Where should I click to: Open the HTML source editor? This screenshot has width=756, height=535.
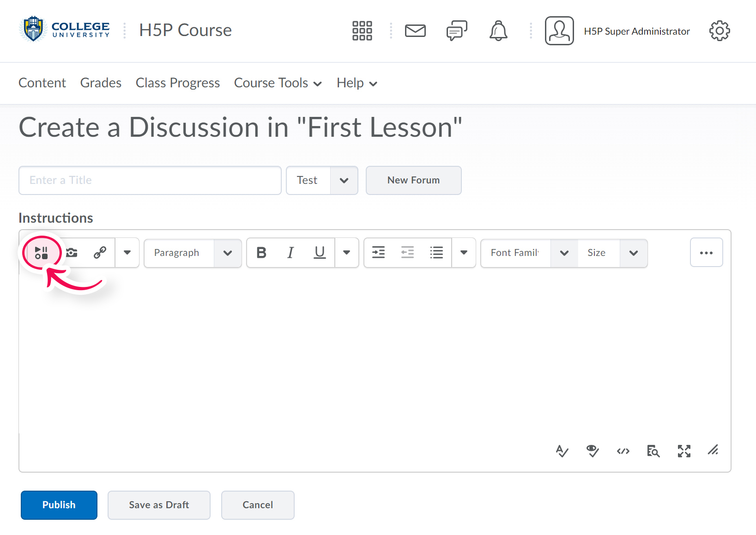pyautogui.click(x=623, y=451)
